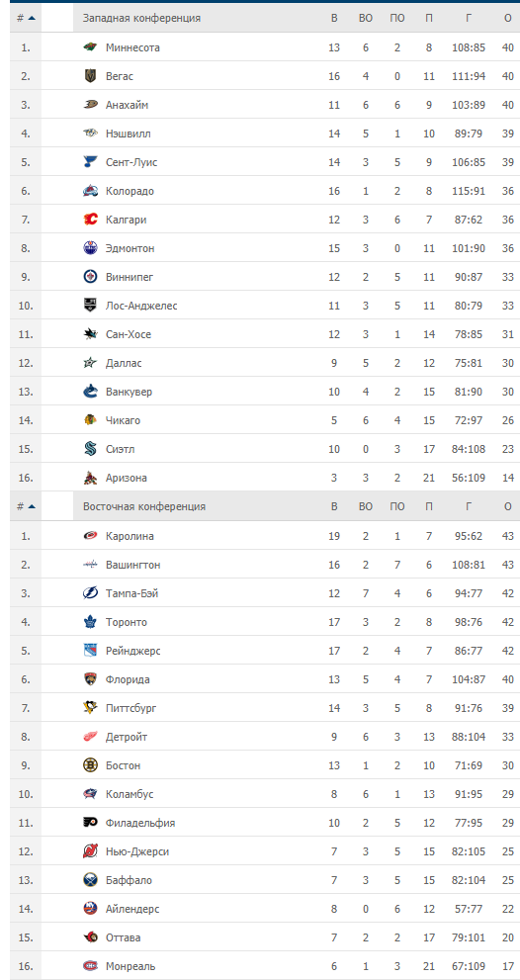Click the Chicago Blackhawks logo icon

pyautogui.click(x=91, y=420)
